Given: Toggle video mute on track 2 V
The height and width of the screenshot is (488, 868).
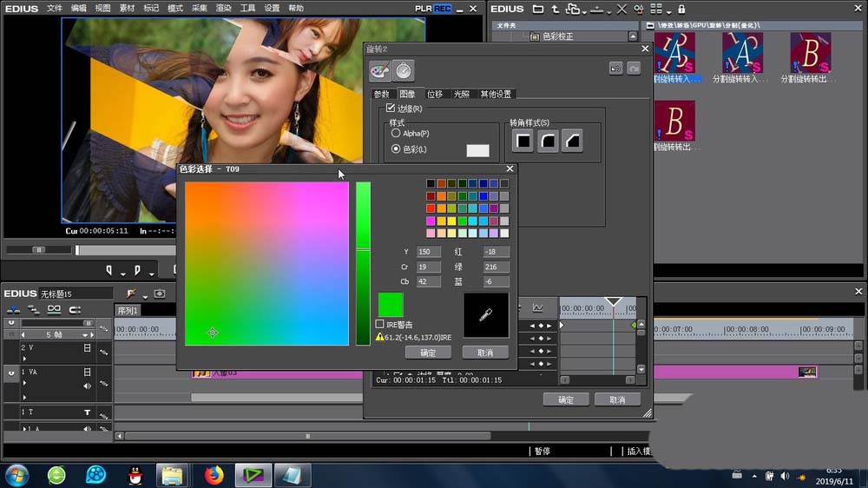Looking at the screenshot, I should point(87,348).
